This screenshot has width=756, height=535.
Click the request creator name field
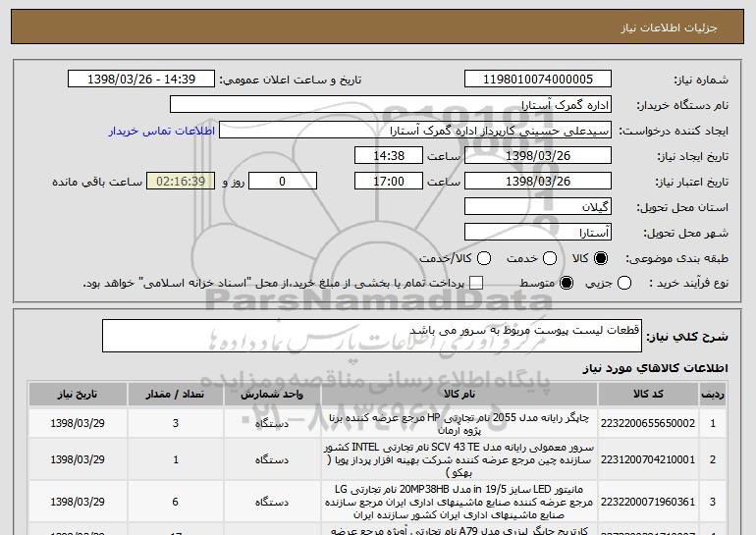point(415,131)
